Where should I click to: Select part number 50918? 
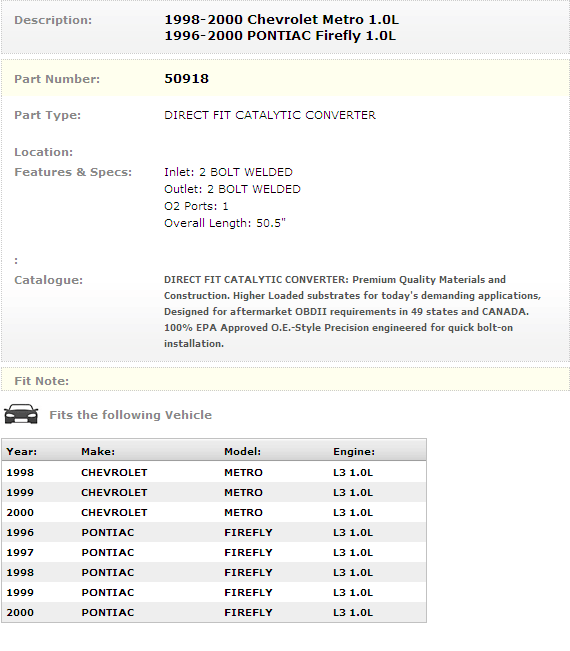point(186,78)
